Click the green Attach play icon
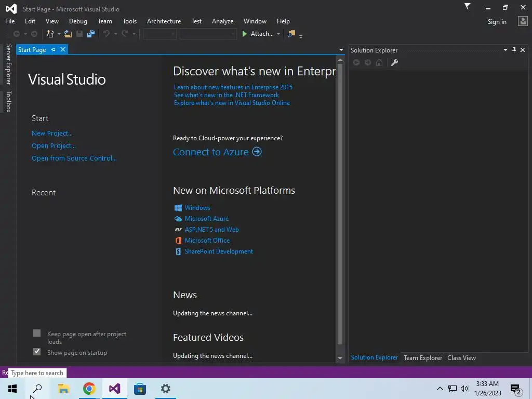 (244, 34)
